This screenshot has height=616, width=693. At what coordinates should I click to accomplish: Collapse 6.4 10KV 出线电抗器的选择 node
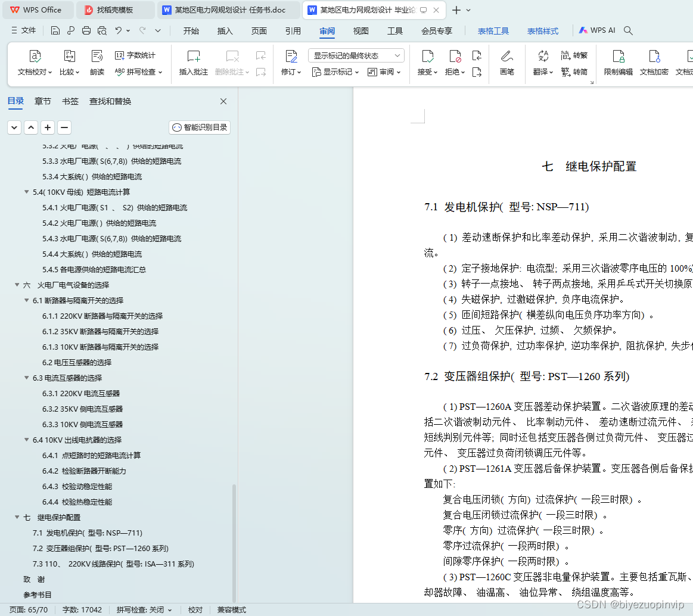[27, 439]
